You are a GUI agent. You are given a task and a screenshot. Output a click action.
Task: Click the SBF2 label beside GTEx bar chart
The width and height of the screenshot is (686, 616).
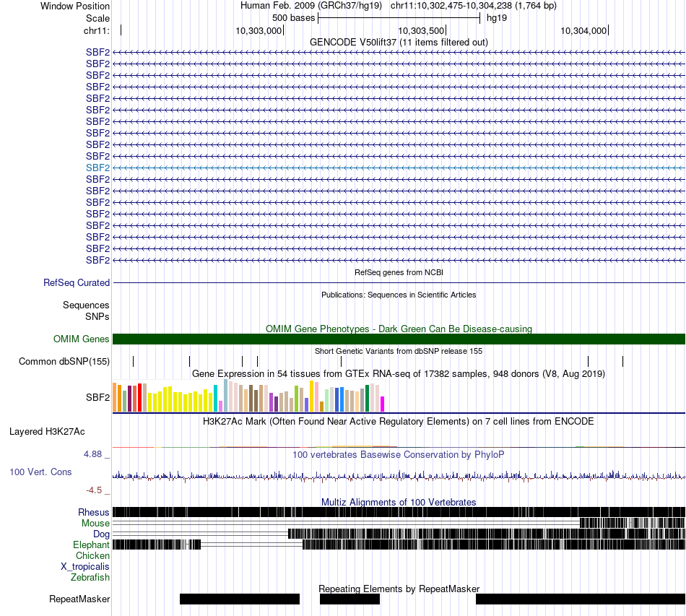pyautogui.click(x=97, y=397)
